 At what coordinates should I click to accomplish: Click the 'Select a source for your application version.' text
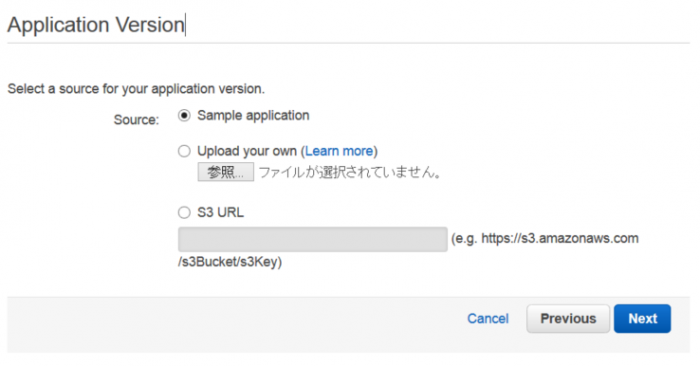pos(136,89)
